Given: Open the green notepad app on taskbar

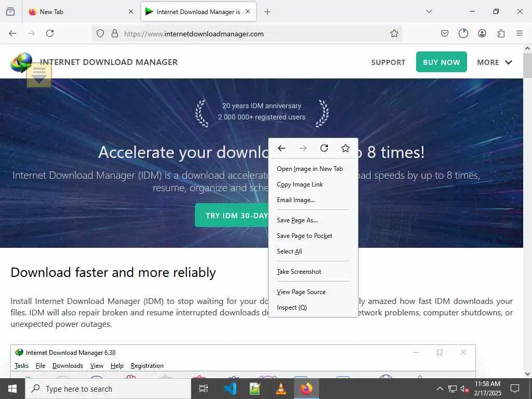Looking at the screenshot, I should [255, 389].
